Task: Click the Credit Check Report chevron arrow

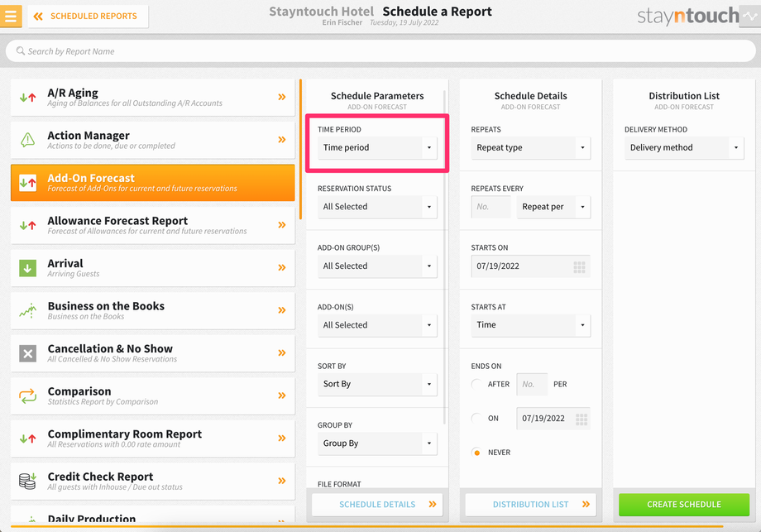Action: point(282,481)
